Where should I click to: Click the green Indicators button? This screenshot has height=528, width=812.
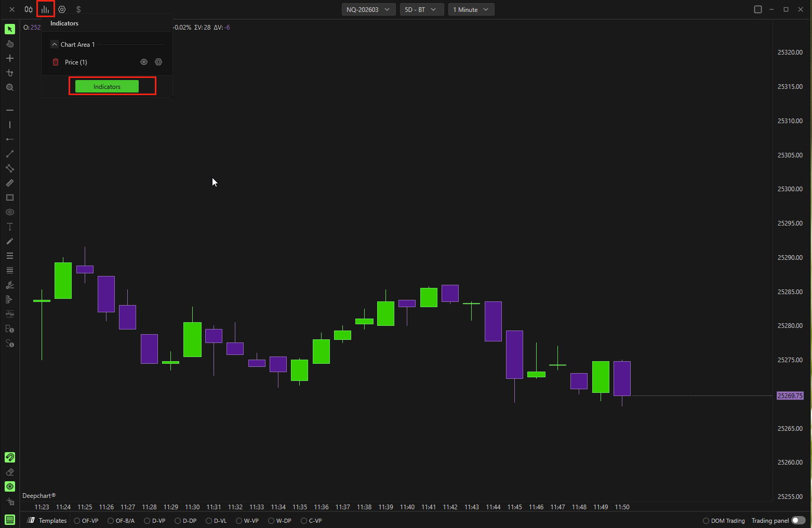pyautogui.click(x=107, y=86)
